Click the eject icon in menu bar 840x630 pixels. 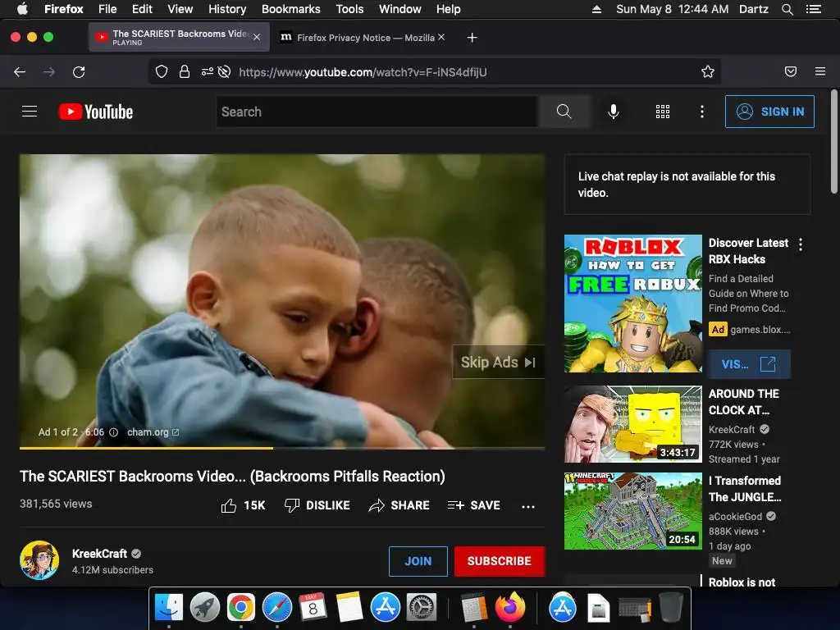tap(596, 9)
